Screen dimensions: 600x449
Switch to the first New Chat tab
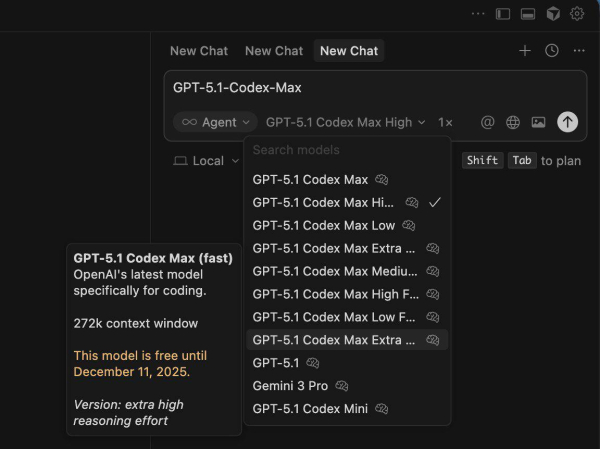pyautogui.click(x=198, y=51)
